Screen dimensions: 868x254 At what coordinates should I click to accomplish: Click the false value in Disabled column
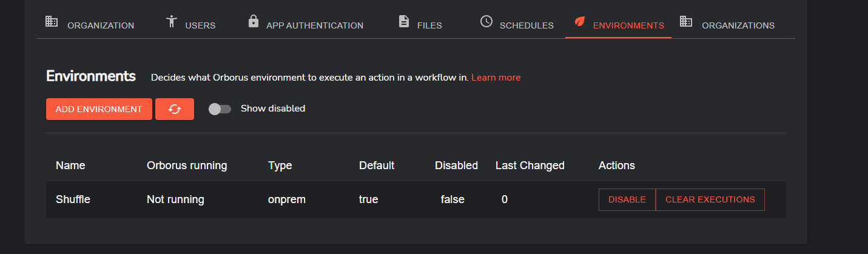click(453, 199)
